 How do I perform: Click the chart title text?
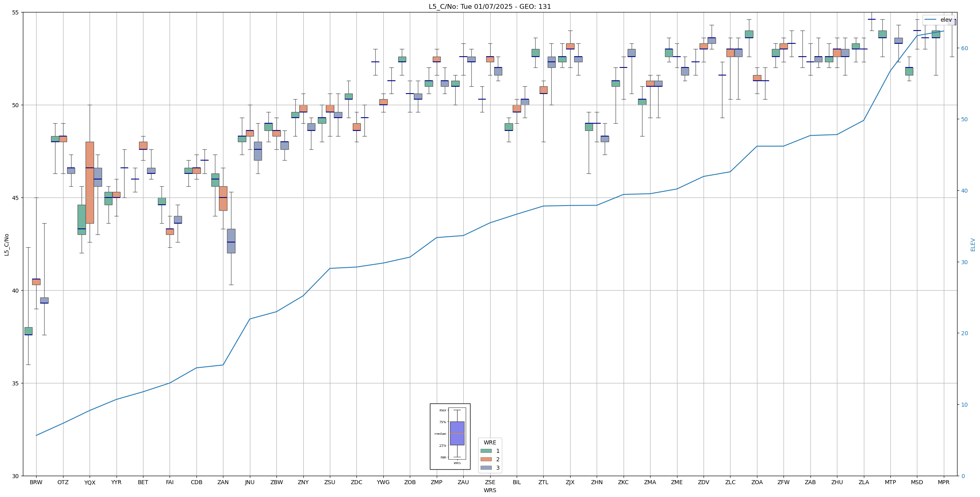coord(490,6)
